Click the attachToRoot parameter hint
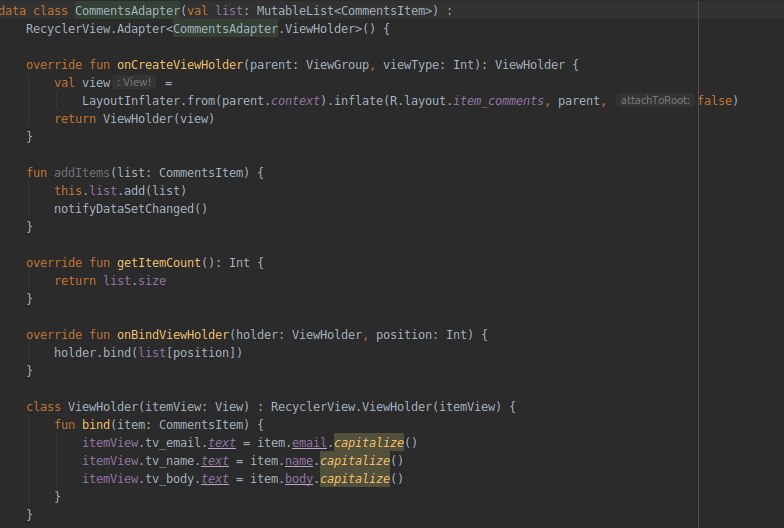Viewport: 784px width, 528px height. pos(654,100)
